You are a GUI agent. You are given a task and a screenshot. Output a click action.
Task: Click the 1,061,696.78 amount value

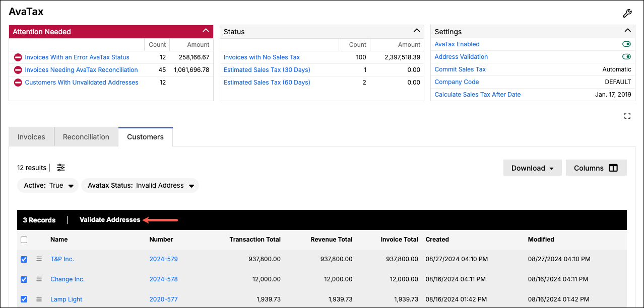pos(191,70)
